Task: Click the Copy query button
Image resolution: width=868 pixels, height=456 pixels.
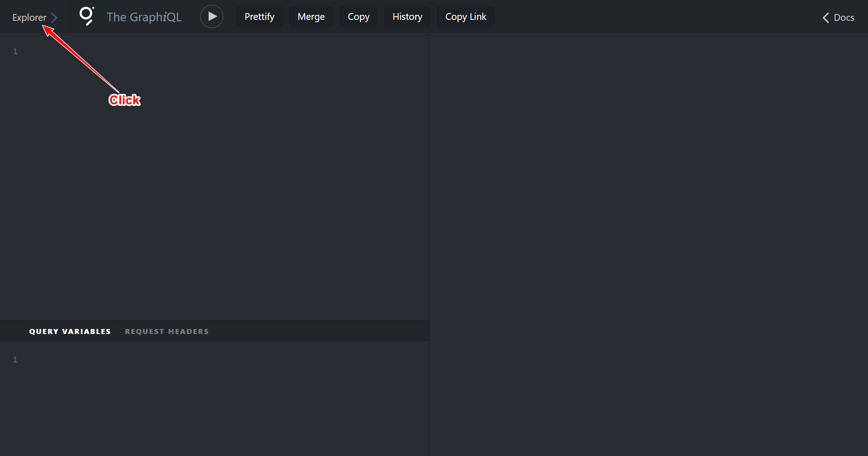Action: click(x=359, y=17)
